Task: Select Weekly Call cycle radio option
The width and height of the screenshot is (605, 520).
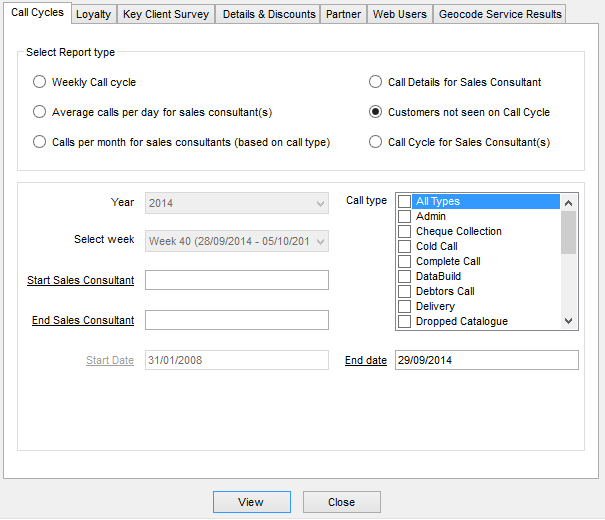Action: [x=40, y=82]
